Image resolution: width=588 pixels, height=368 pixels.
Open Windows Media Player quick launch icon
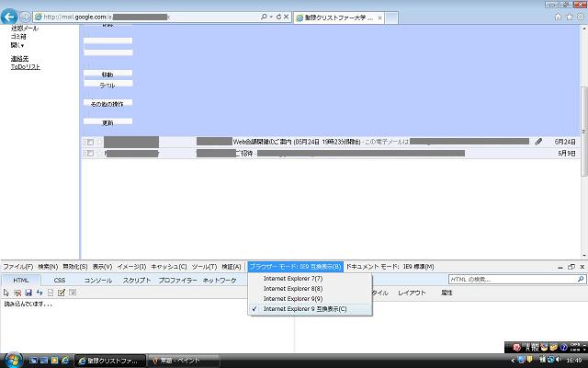tap(55, 361)
